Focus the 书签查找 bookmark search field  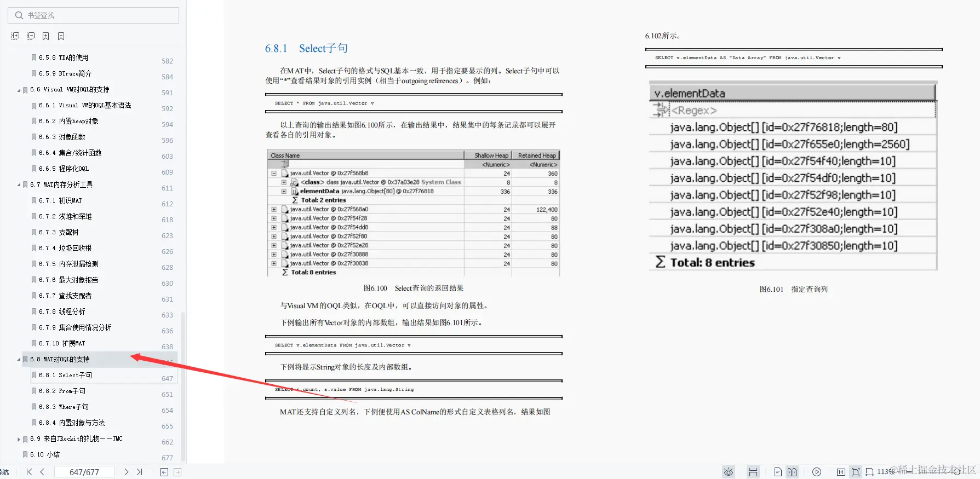(93, 15)
